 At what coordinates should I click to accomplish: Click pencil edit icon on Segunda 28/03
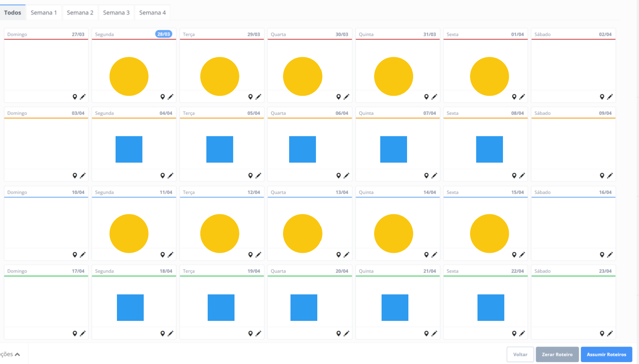(171, 97)
